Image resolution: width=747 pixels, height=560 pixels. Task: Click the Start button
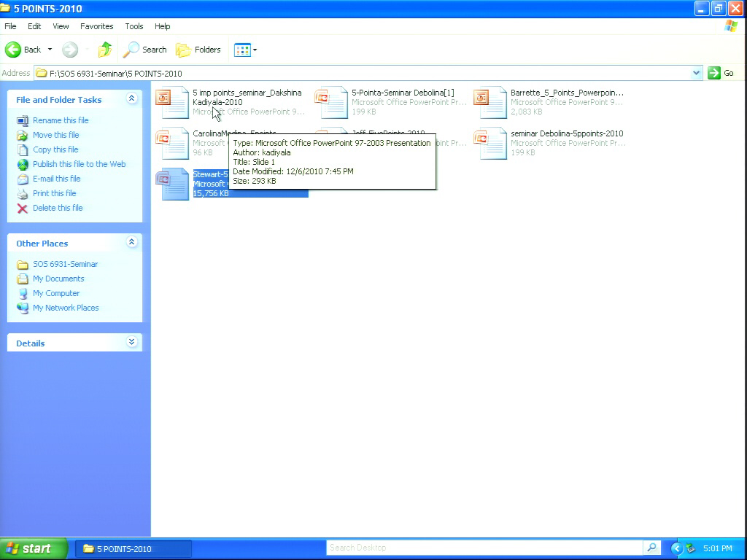(x=34, y=548)
